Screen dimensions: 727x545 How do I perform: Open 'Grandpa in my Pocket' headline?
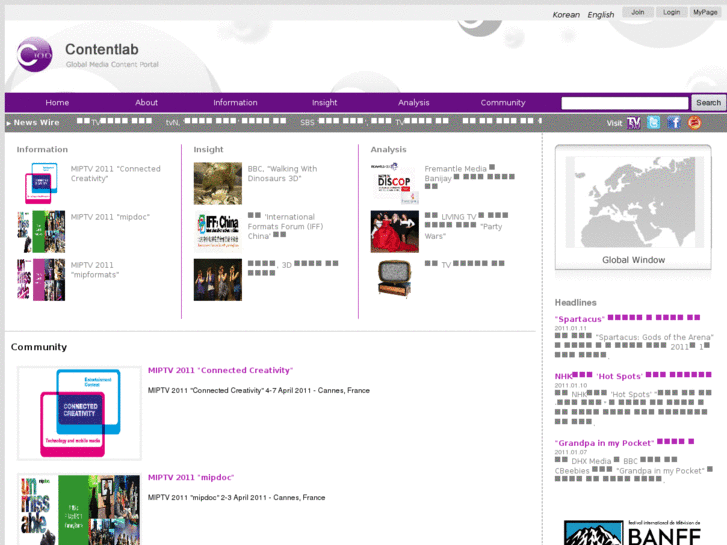[625, 442]
